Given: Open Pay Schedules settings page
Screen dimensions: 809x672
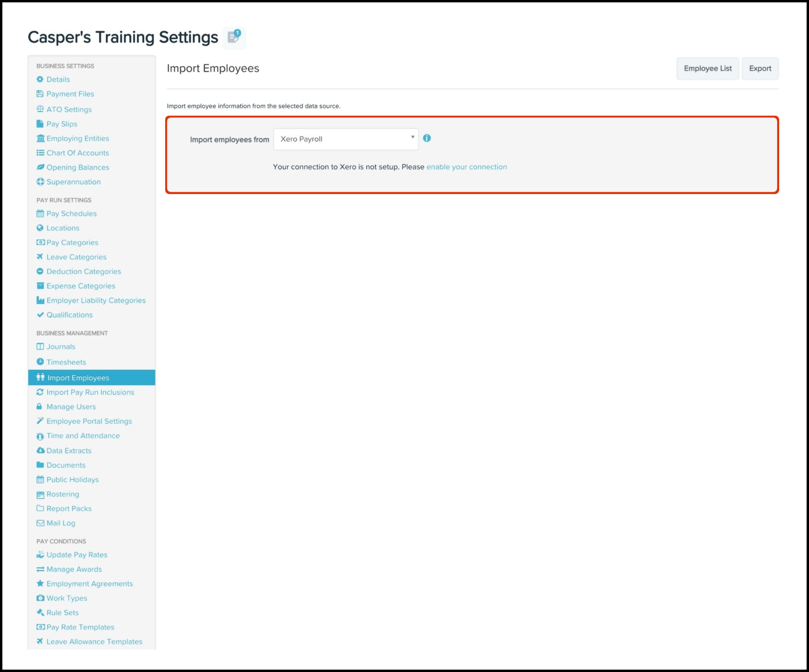Looking at the screenshot, I should point(71,213).
